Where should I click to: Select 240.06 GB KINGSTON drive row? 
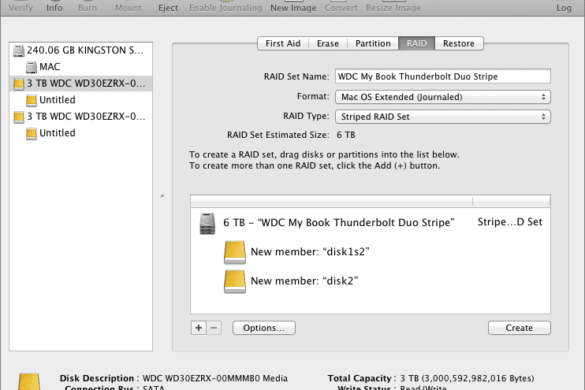pos(81,50)
